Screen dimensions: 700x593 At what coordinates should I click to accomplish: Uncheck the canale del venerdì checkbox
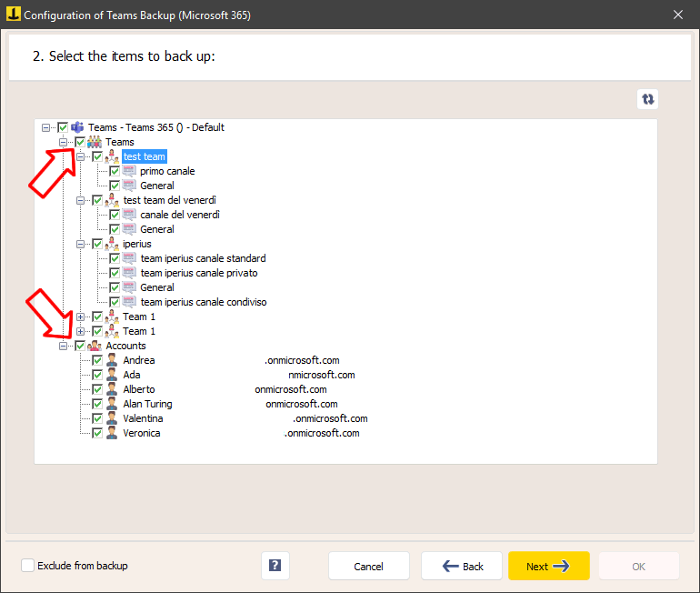coord(115,215)
